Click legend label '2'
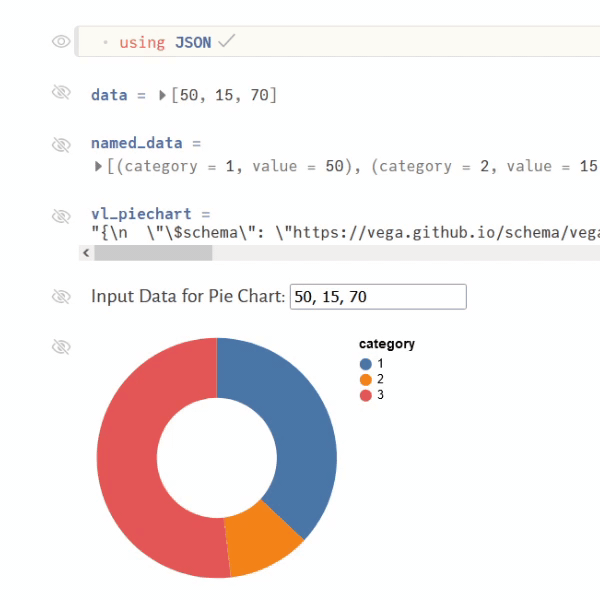The image size is (600, 600). coord(380,379)
